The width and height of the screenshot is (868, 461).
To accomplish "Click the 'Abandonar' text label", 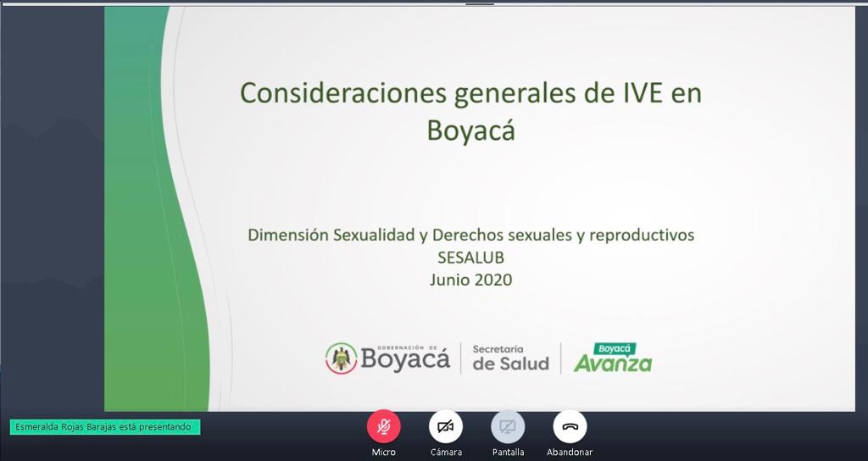I will point(570,453).
